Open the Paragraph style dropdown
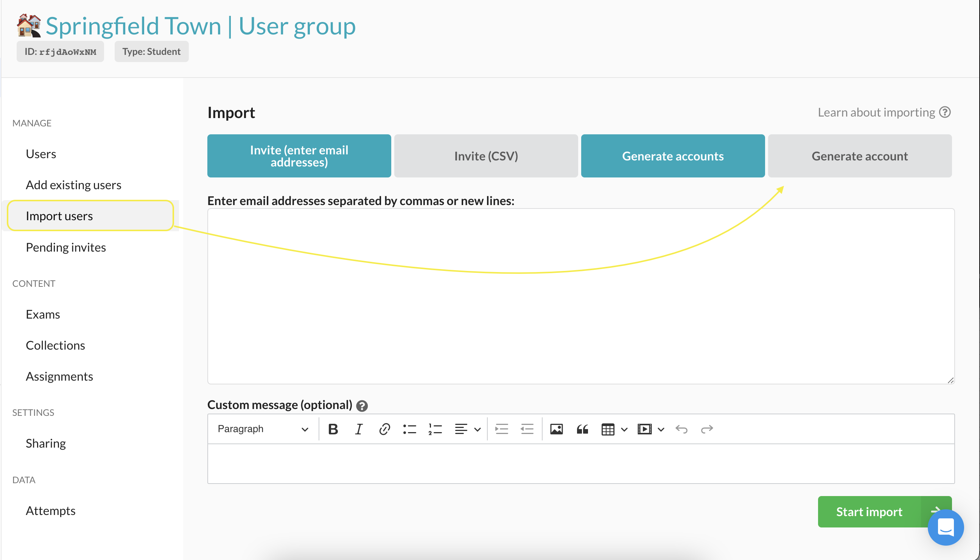Viewport: 980px width, 560px height. click(x=263, y=429)
